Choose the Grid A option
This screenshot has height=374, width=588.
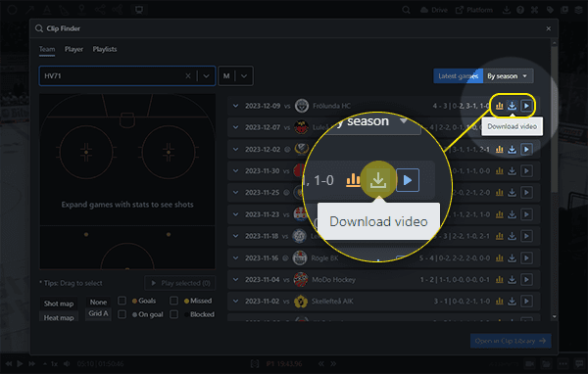pyautogui.click(x=98, y=313)
